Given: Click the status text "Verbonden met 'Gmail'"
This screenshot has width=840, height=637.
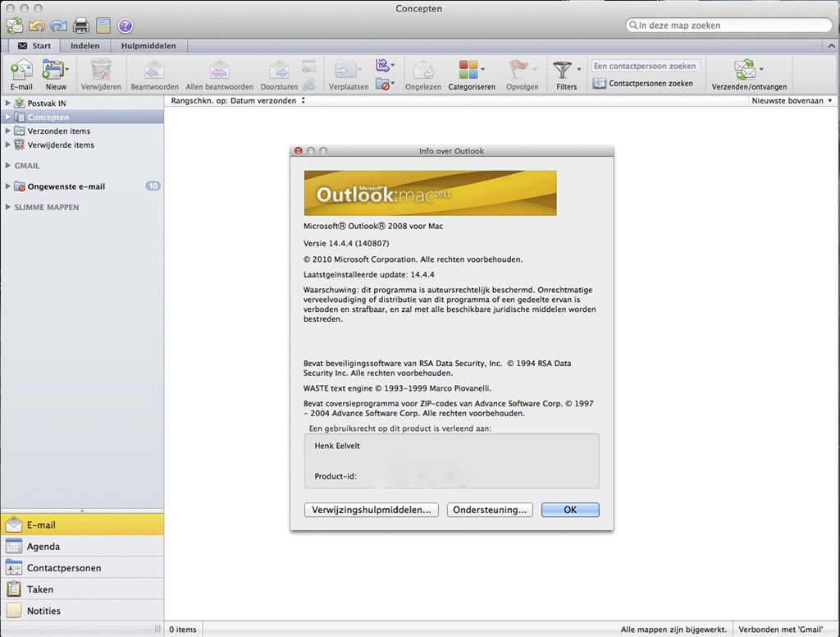Looking at the screenshot, I should [x=781, y=630].
